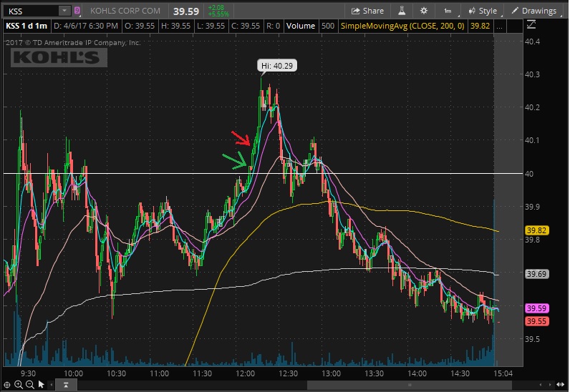Viewport: 570px width, 392px height.
Task: Click the zoom out magnifier icon
Action: 30,385
